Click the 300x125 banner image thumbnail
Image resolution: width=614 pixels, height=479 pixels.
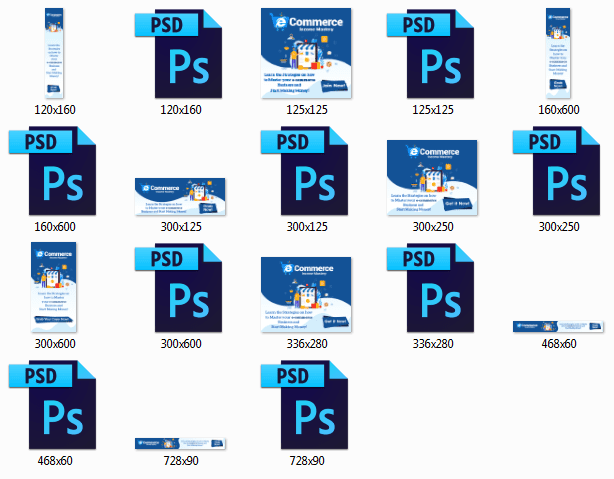[x=180, y=197]
